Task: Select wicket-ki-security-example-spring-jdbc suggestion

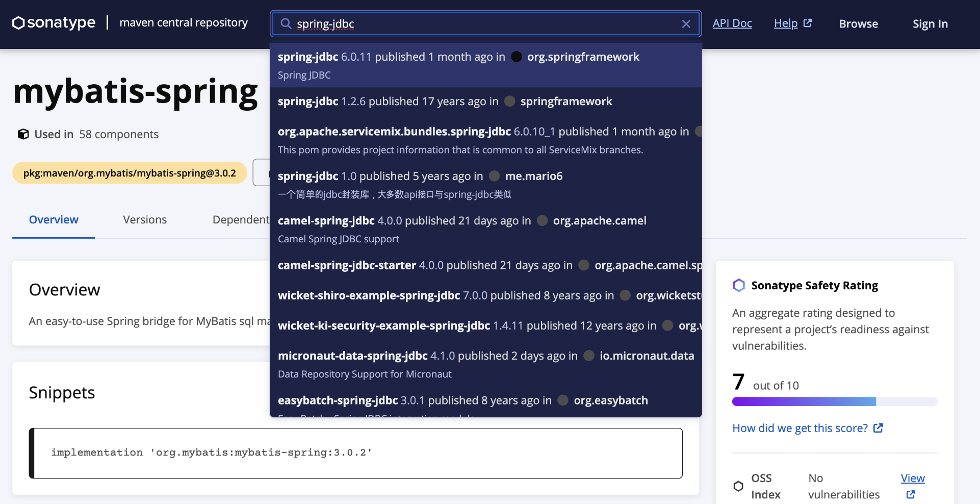Action: pyautogui.click(x=486, y=325)
